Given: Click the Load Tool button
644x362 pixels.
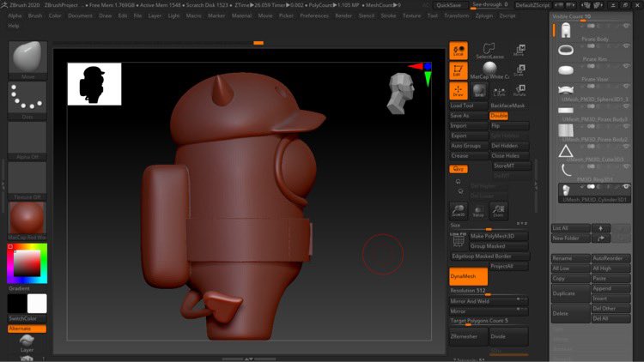Looking at the screenshot, I should pos(468,106).
